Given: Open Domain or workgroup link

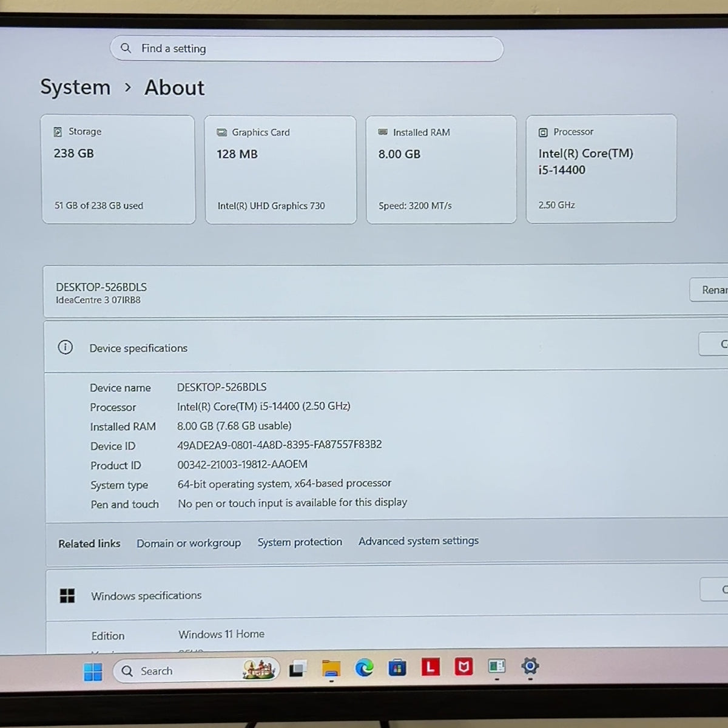Looking at the screenshot, I should [189, 543].
